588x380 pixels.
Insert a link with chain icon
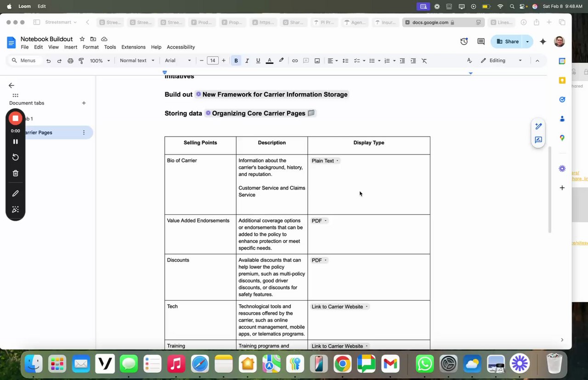tap(295, 61)
